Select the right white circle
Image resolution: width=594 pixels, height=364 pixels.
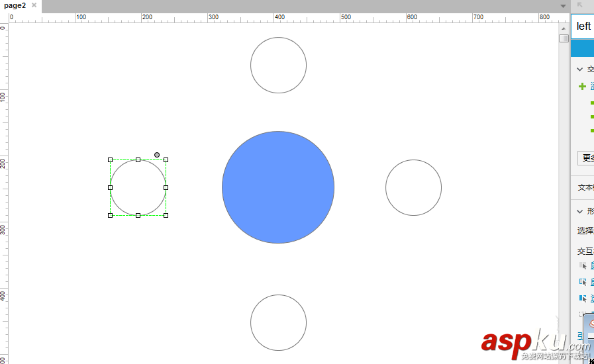pos(414,187)
